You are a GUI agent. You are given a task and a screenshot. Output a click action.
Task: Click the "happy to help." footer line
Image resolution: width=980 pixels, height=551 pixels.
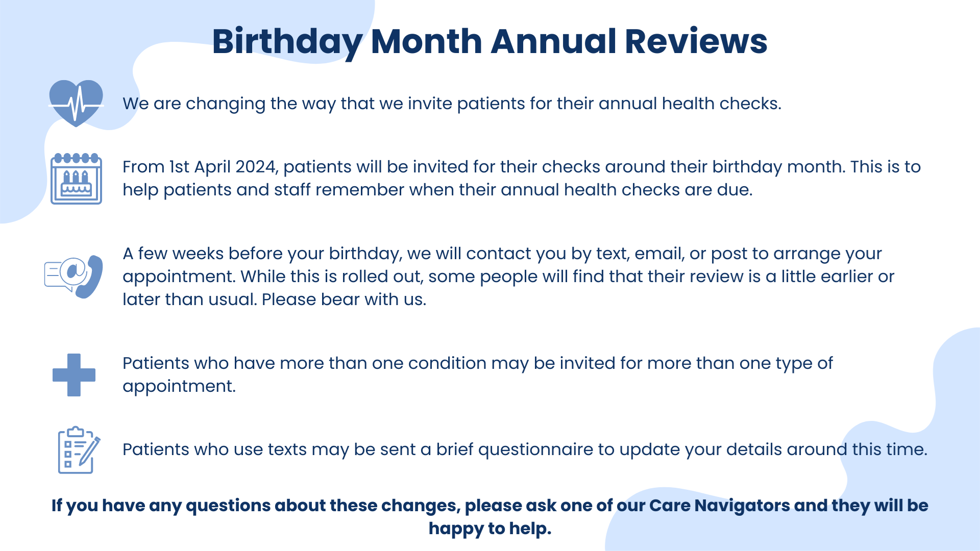[489, 529]
